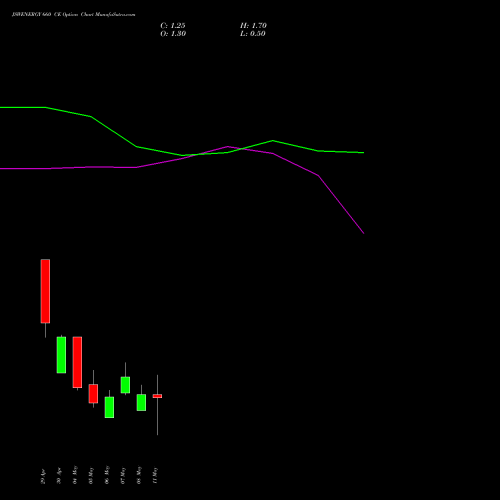Click the 04 May red candlestick
The height and width of the screenshot is (500, 500).
[77, 362]
